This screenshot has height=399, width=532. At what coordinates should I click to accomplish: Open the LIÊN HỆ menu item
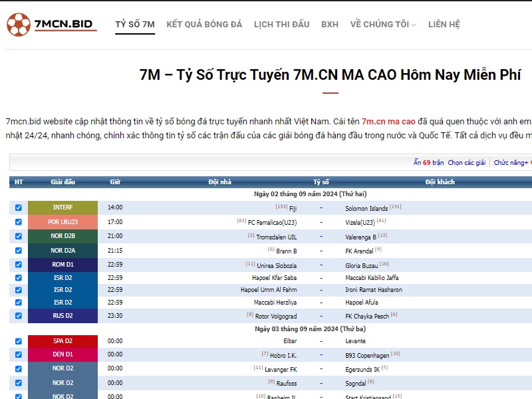point(444,25)
